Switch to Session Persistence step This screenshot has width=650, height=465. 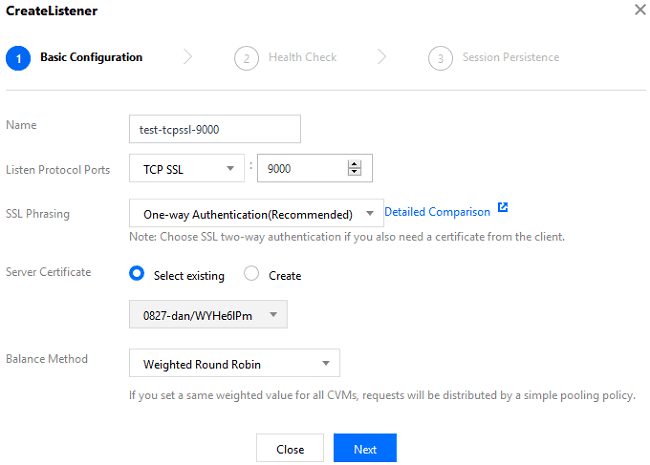(x=510, y=58)
